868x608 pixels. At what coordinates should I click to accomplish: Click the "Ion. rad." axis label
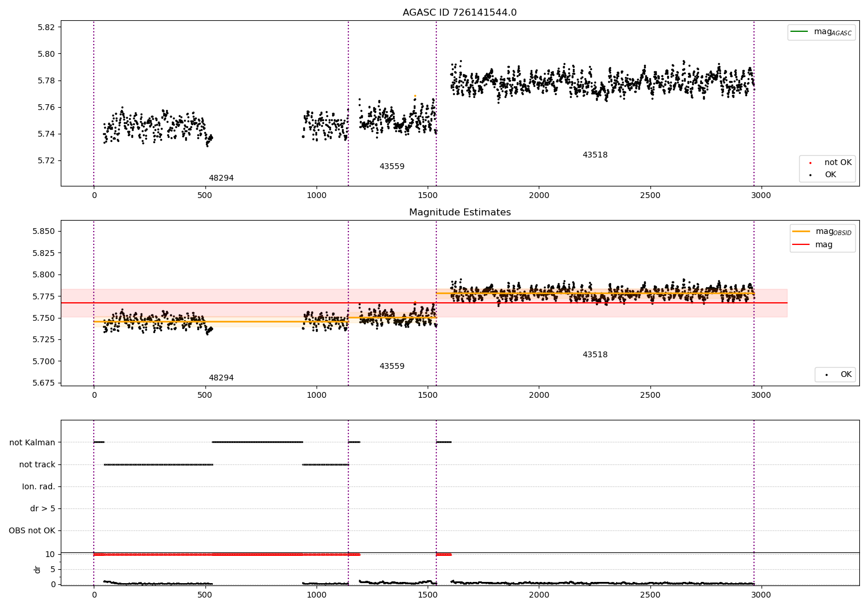pos(39,486)
